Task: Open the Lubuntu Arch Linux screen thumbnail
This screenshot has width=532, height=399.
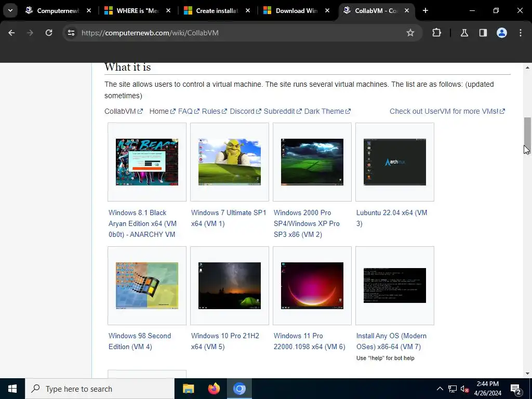Action: (395, 162)
